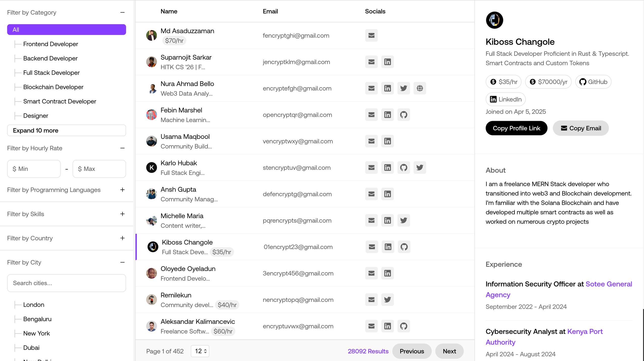This screenshot has width=644, height=361.
Task: Open the Sotee General Agency link
Action: (x=609, y=284)
